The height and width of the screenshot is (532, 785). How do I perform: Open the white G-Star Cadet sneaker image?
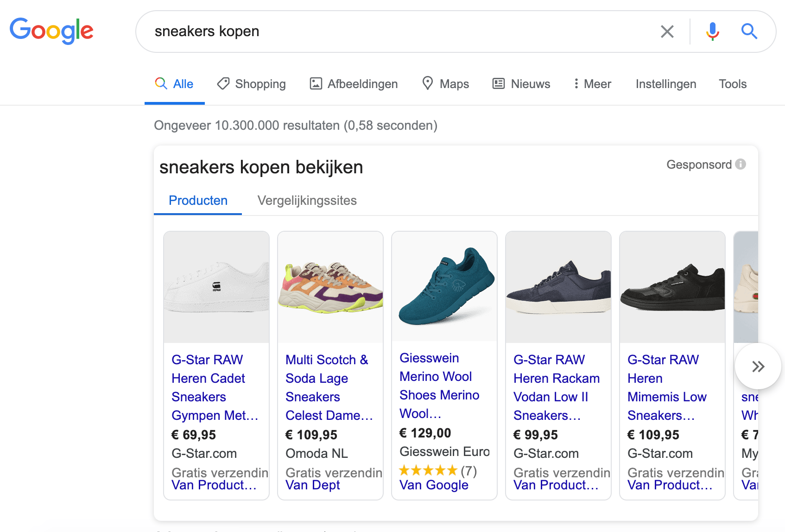216,287
